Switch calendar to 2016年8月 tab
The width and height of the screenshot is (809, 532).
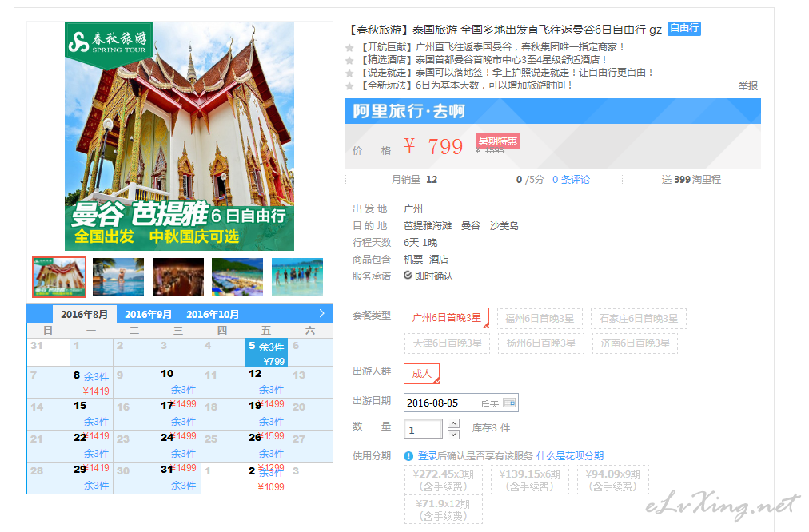coord(85,314)
